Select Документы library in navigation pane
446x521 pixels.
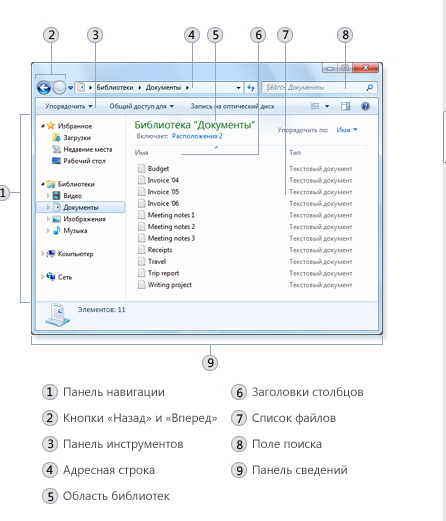point(81,207)
